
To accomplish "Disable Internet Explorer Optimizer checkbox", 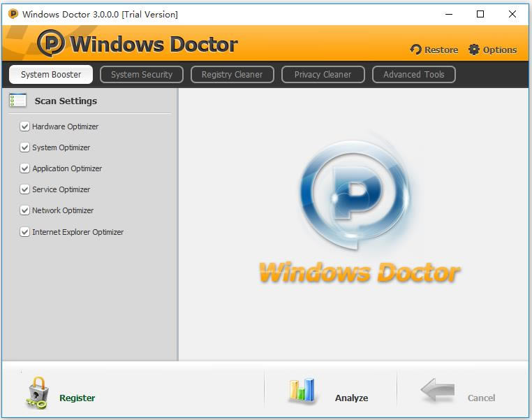I will pos(24,232).
